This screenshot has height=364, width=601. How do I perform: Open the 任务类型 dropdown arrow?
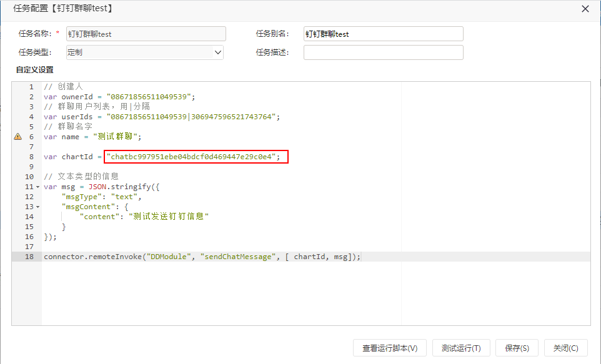(217, 52)
